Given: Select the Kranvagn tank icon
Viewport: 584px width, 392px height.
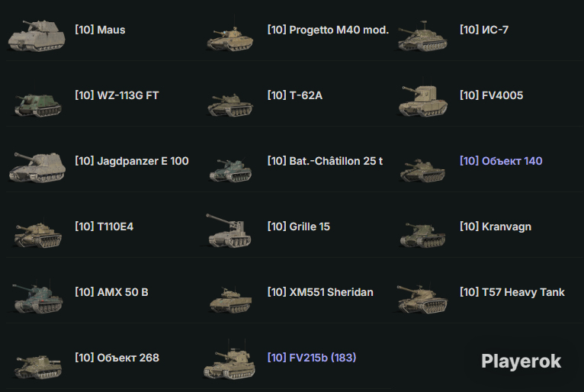Looking at the screenshot, I should pyautogui.click(x=422, y=235).
